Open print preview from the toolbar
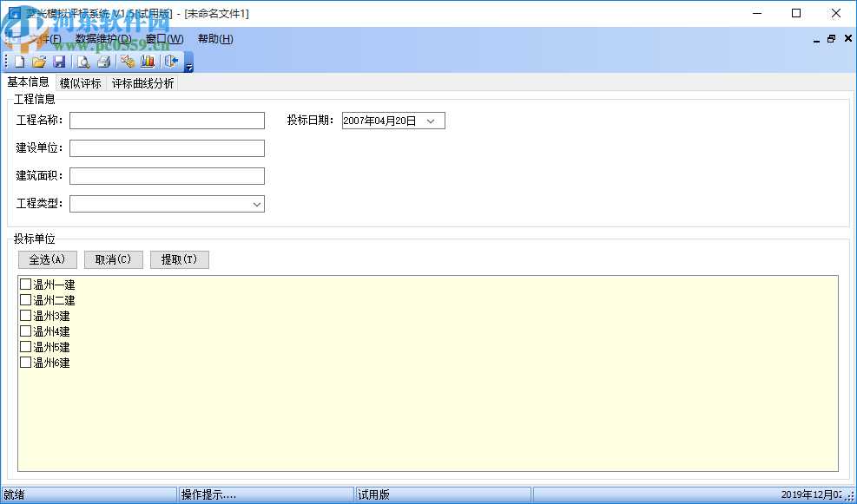857x504 pixels. tap(82, 61)
